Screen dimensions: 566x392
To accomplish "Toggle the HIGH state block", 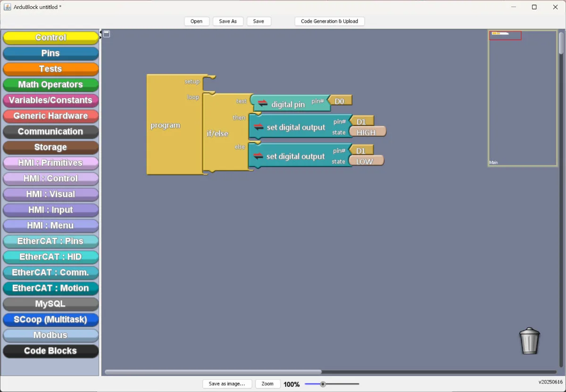I will [x=367, y=132].
